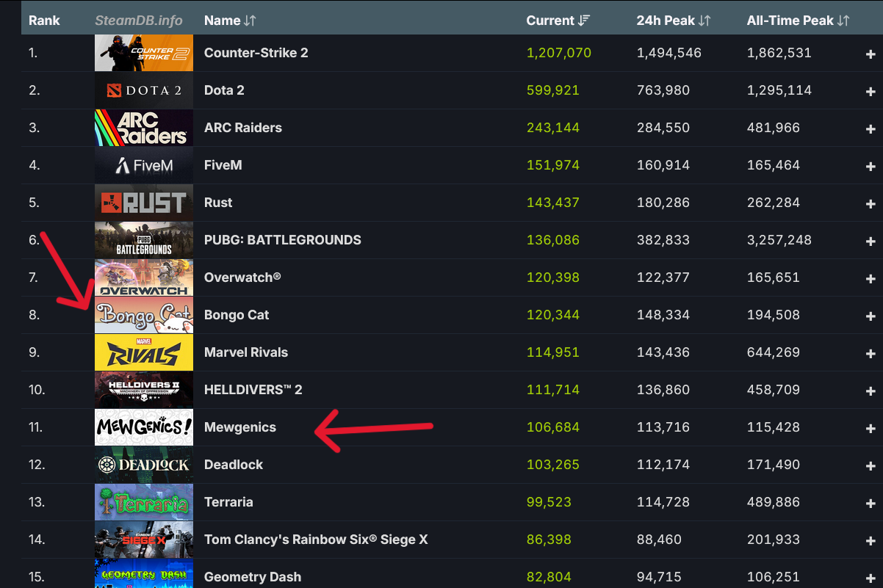Click the plus icon for Deadlock
Image resolution: width=883 pixels, height=588 pixels.
(x=871, y=465)
